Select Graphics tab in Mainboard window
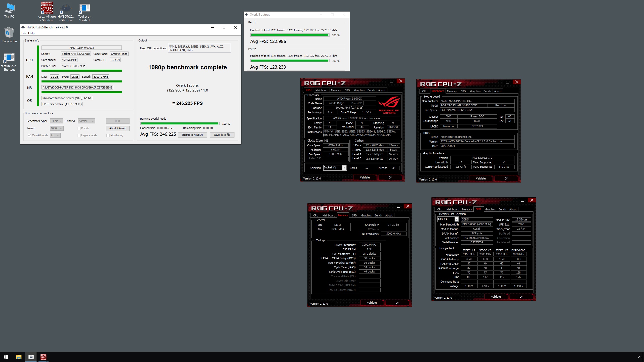Screen dimensions: 644x362 (x=475, y=91)
